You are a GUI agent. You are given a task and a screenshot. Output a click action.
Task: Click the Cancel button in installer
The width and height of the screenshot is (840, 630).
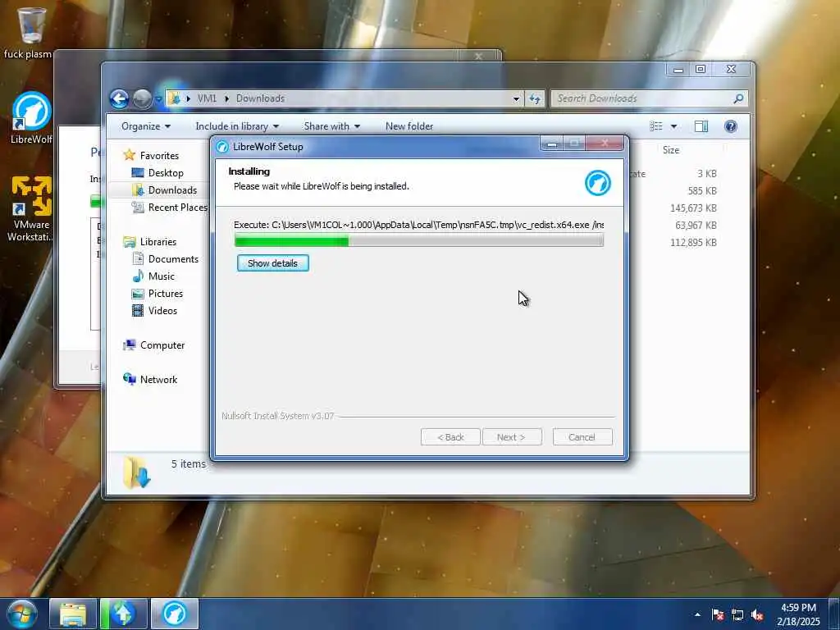coord(582,437)
